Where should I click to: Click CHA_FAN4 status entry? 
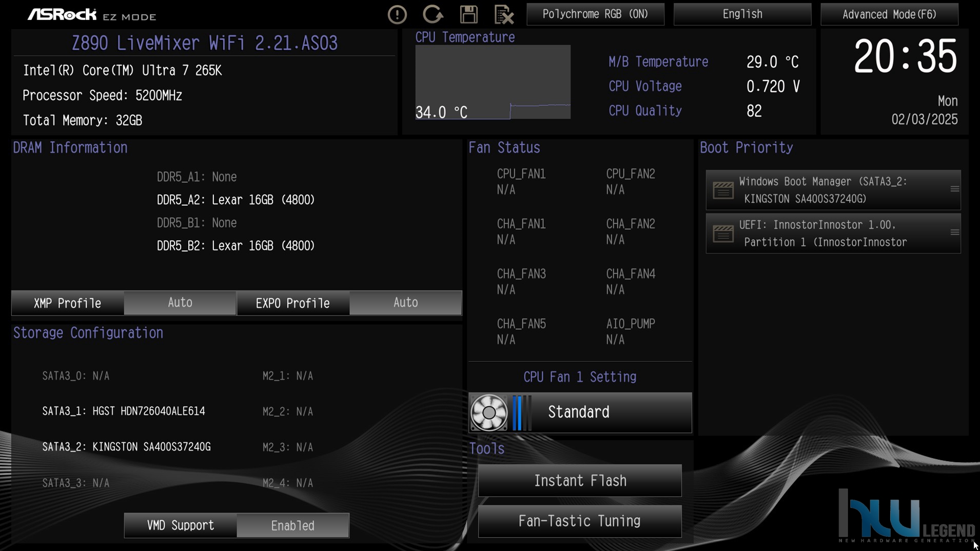[x=631, y=282]
